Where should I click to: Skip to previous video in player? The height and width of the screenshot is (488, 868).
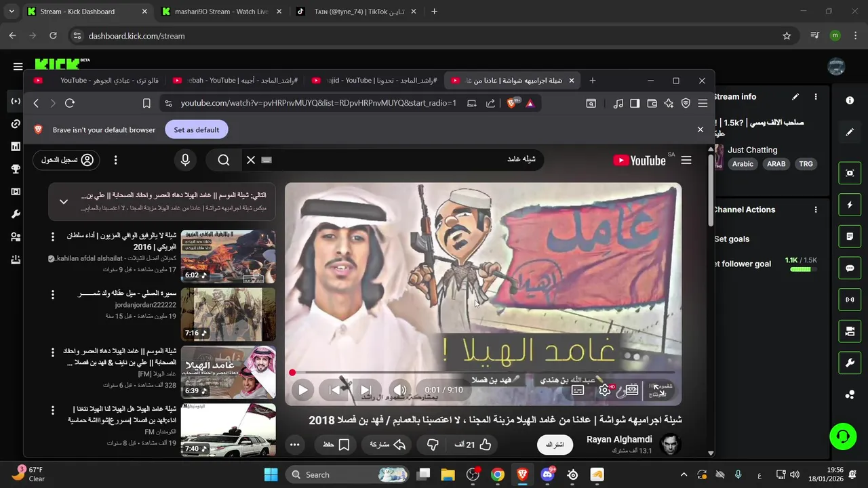pyautogui.click(x=334, y=390)
